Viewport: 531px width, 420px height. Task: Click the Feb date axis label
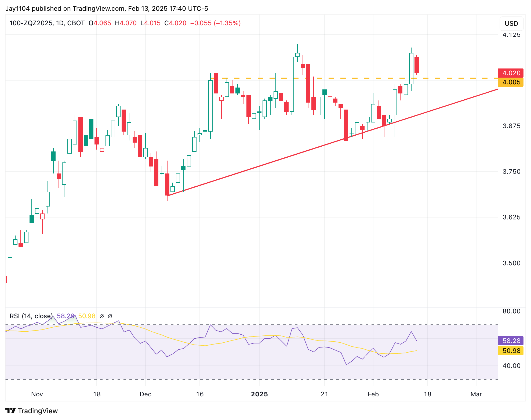click(373, 394)
